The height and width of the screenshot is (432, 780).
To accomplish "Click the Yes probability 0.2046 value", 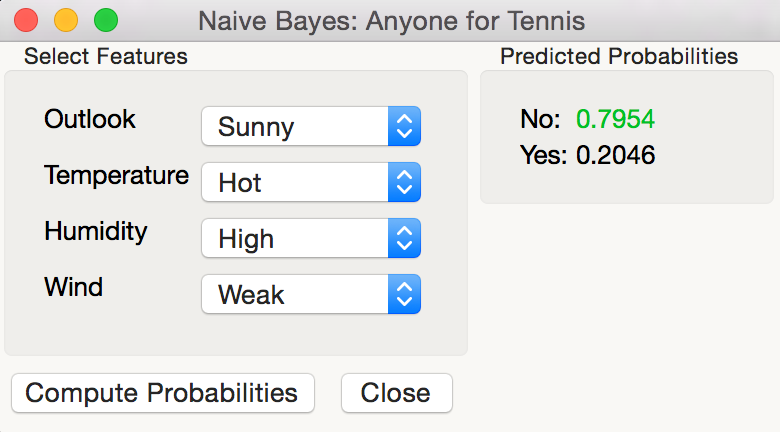I will click(615, 155).
